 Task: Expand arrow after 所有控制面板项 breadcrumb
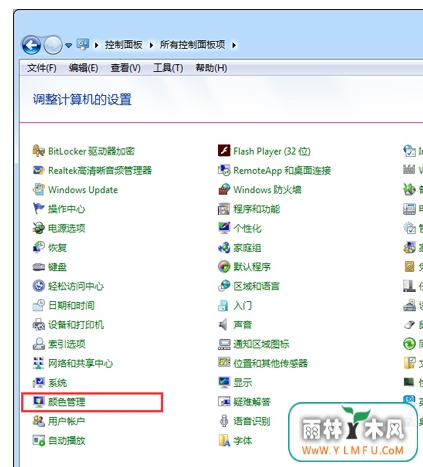pos(234,45)
